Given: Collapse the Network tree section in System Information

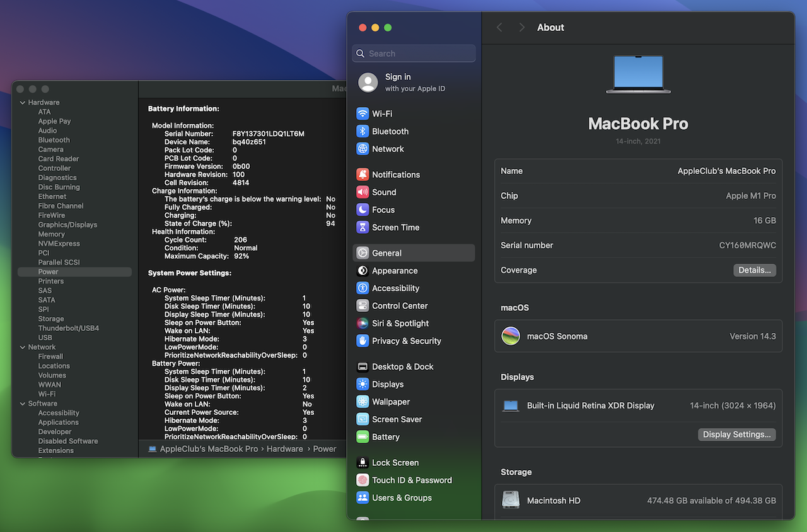Looking at the screenshot, I should coord(23,347).
